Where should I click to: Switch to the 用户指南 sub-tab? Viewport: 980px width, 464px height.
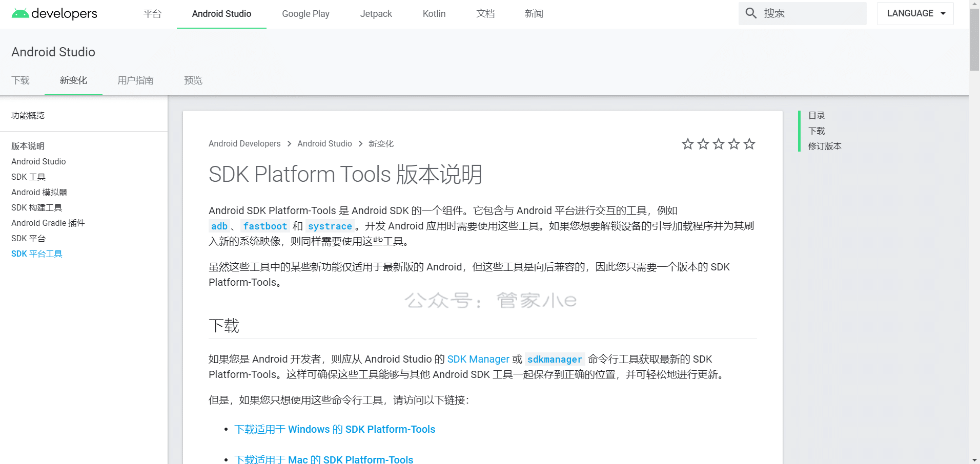tap(135, 80)
